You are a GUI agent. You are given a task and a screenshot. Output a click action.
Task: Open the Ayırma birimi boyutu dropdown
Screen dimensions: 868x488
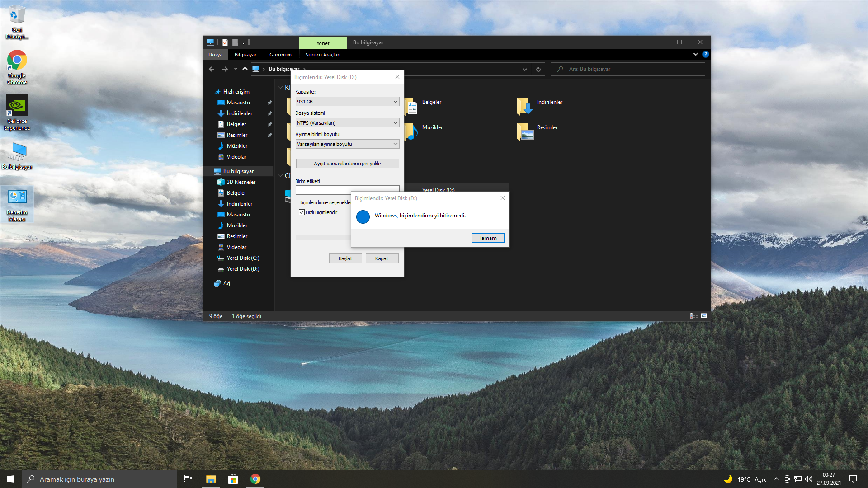pyautogui.click(x=347, y=144)
